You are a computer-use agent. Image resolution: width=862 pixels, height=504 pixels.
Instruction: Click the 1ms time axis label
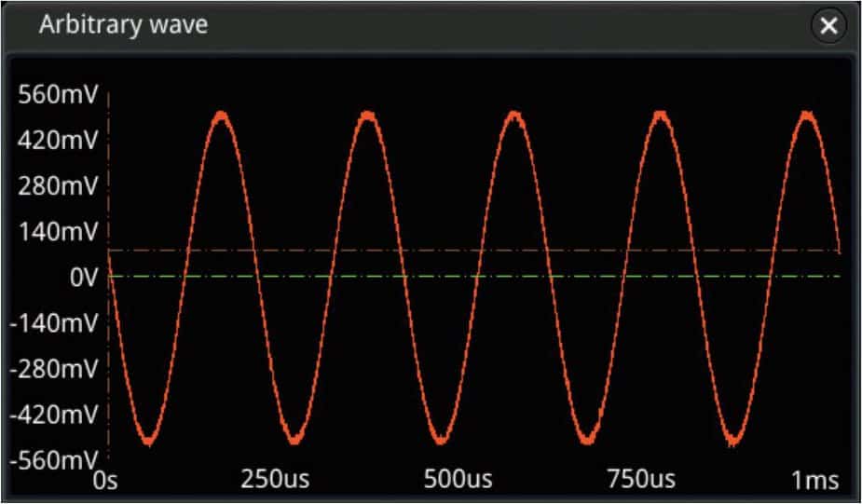tap(815, 481)
